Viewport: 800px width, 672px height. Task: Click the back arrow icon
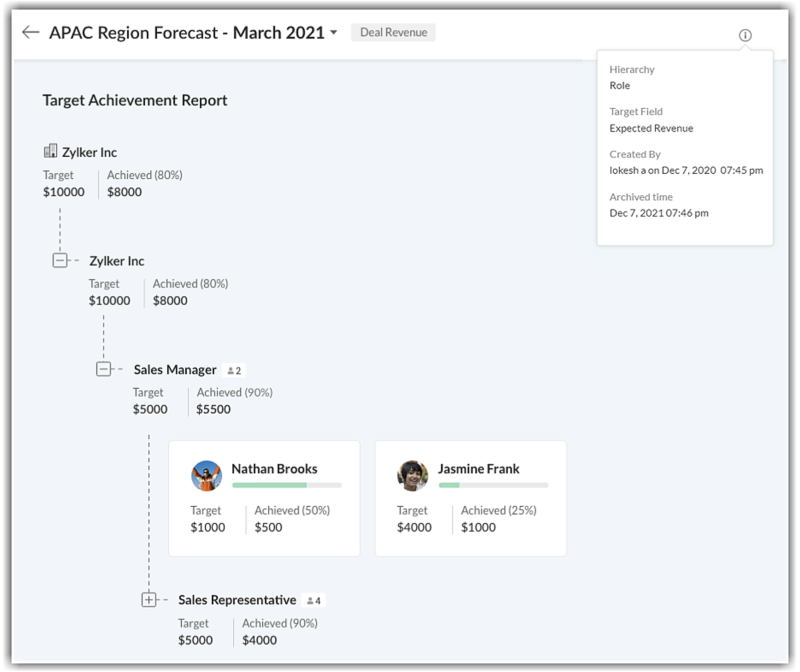(31, 33)
